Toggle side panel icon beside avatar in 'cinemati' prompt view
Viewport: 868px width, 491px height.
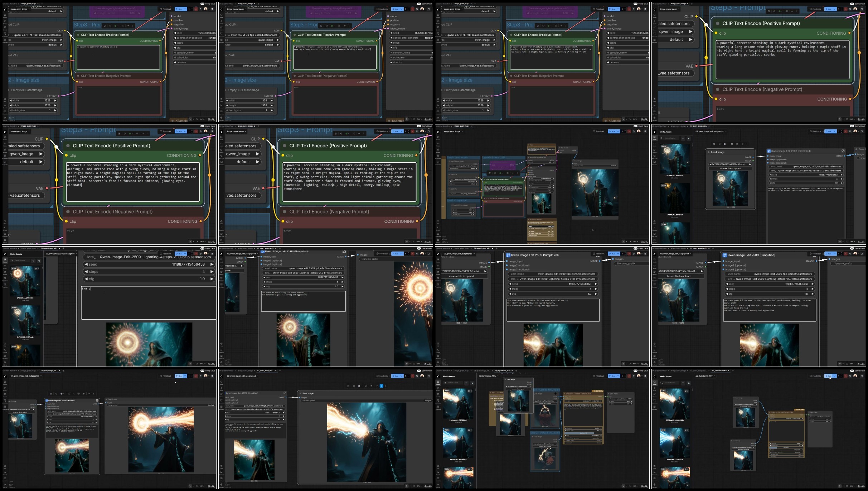[212, 131]
